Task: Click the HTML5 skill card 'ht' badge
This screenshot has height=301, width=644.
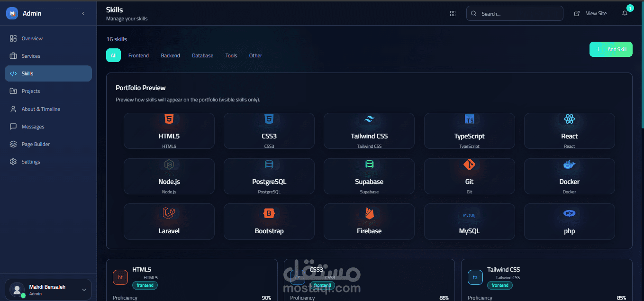Action: 120,277
